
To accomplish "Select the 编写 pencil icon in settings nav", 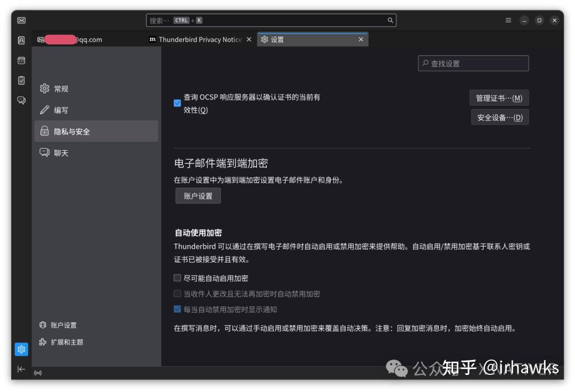I will click(x=45, y=110).
